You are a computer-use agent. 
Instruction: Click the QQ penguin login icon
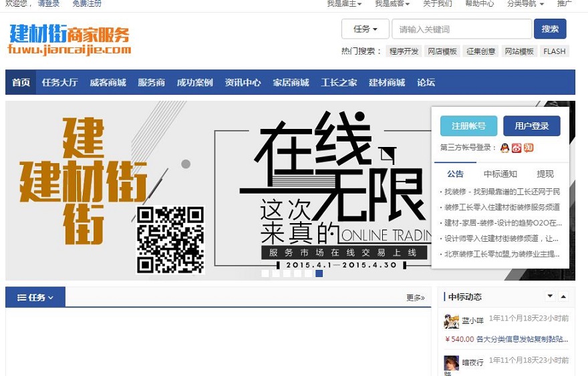click(504, 148)
